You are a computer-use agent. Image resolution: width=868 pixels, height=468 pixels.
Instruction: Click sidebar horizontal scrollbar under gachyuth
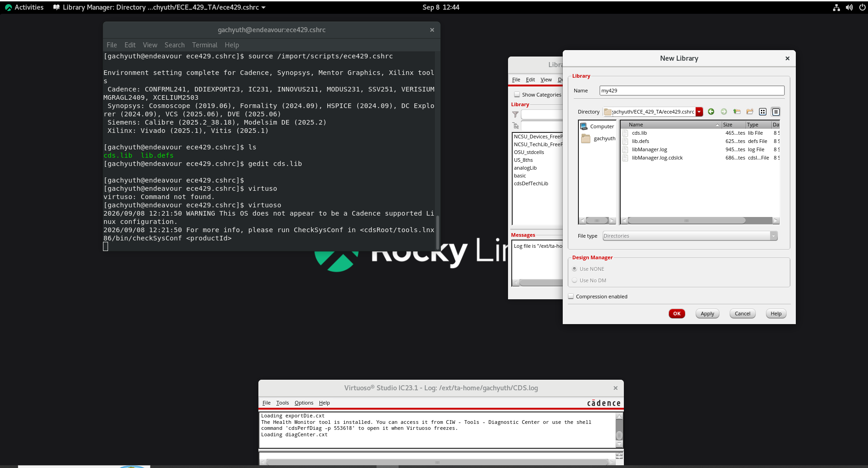[597, 221]
